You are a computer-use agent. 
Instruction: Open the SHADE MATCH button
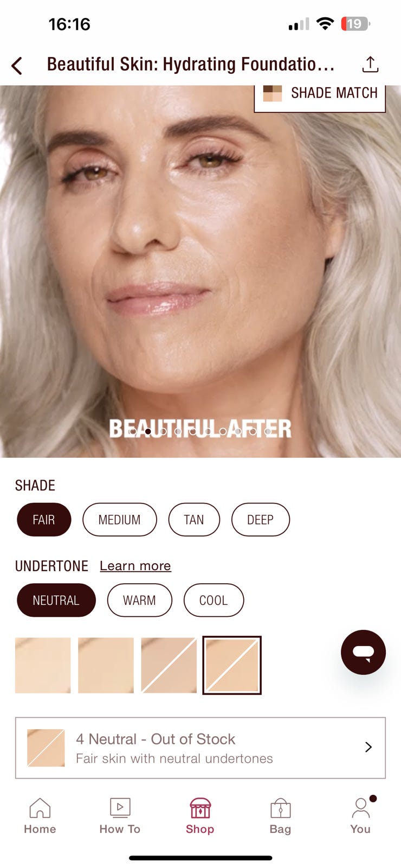(x=320, y=95)
